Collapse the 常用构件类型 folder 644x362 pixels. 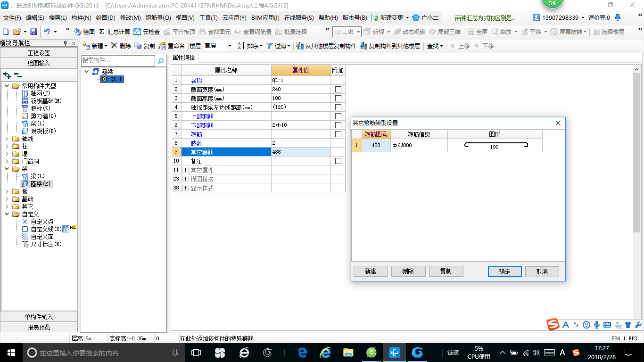pos(7,86)
